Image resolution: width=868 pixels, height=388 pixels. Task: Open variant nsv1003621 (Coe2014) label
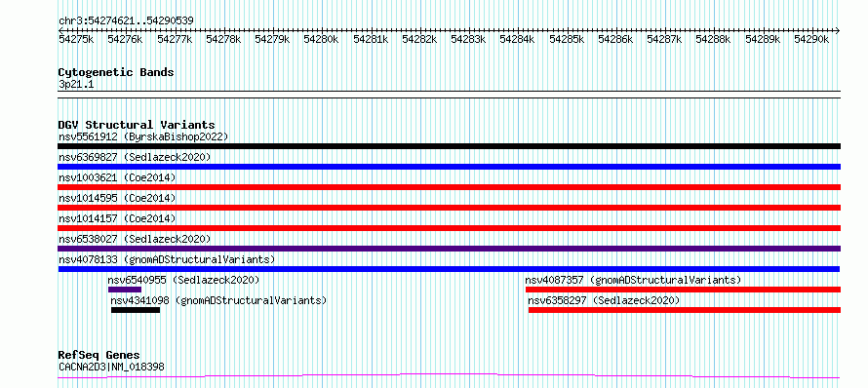[117, 177]
